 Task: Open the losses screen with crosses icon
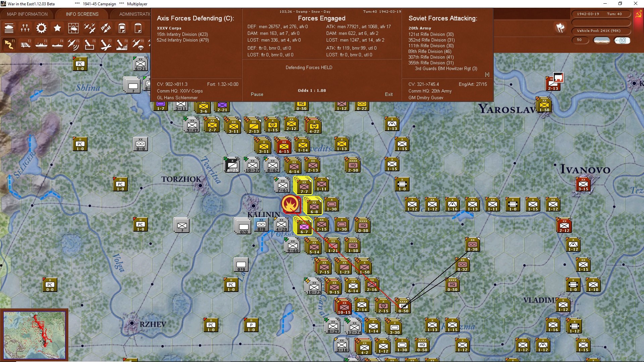[25, 28]
